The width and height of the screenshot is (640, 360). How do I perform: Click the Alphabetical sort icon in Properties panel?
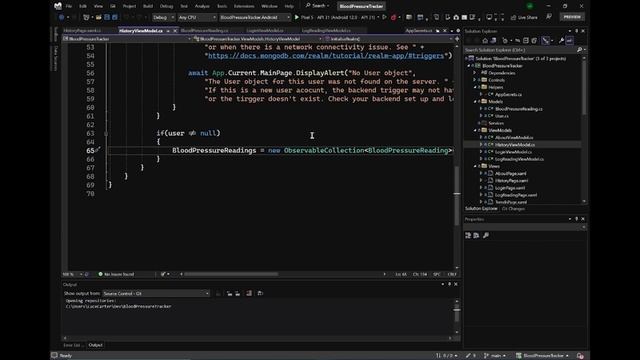(x=476, y=236)
